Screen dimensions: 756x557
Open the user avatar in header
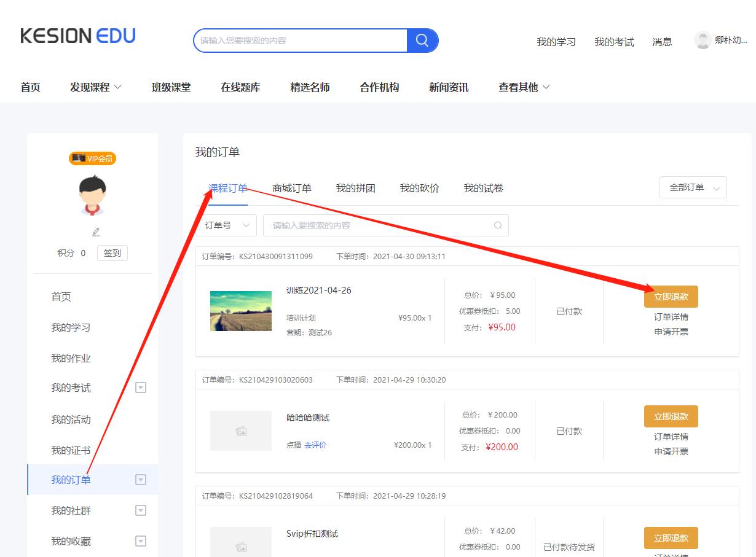pos(703,41)
